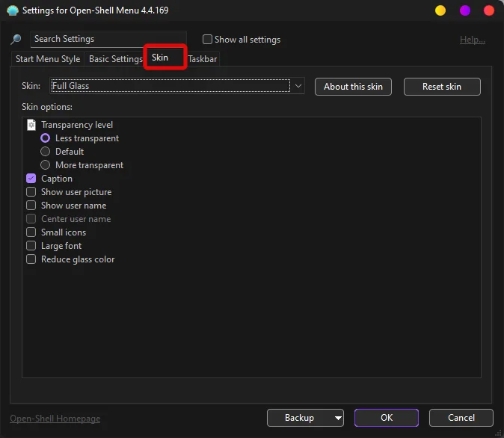This screenshot has height=438, width=504.
Task: Click the yellow minimize circle button
Action: 440,10
